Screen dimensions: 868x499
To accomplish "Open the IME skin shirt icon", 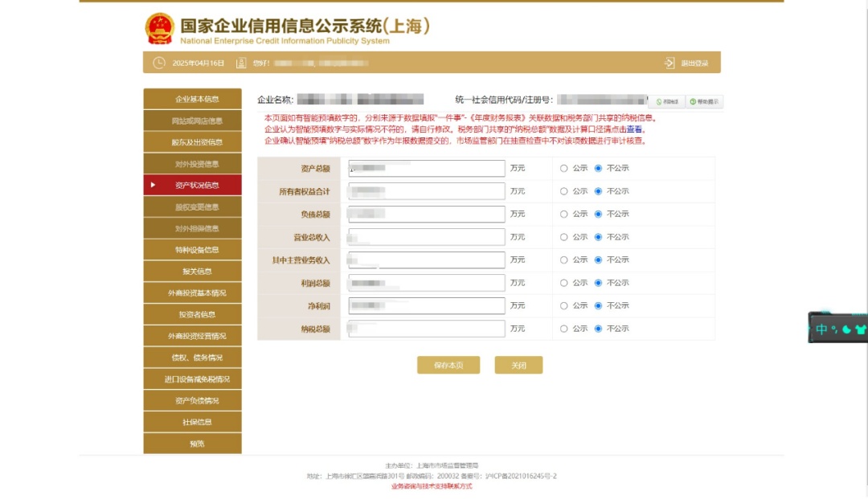I will pos(860,329).
